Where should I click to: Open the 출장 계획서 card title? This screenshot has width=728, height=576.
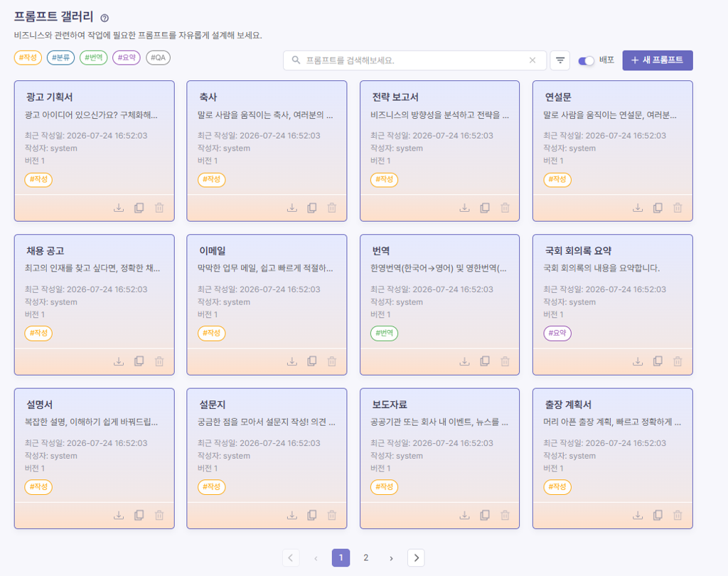pos(568,405)
